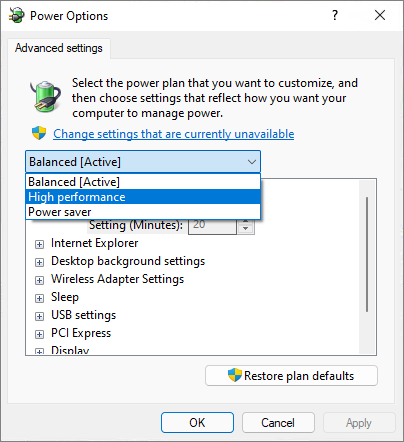The width and height of the screenshot is (404, 442).
Task: Expand the PCI Express node
Action: [39, 334]
